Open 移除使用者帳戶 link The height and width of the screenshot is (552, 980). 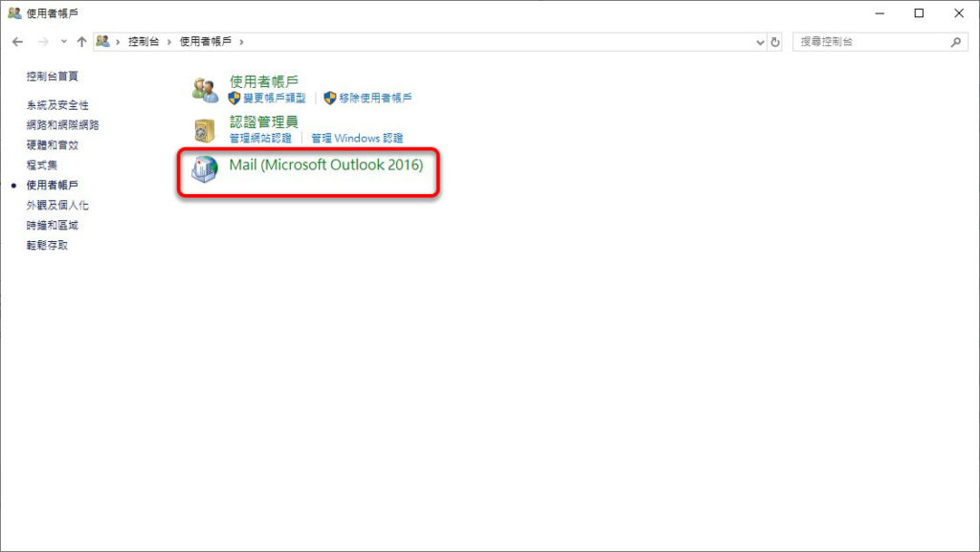click(375, 98)
